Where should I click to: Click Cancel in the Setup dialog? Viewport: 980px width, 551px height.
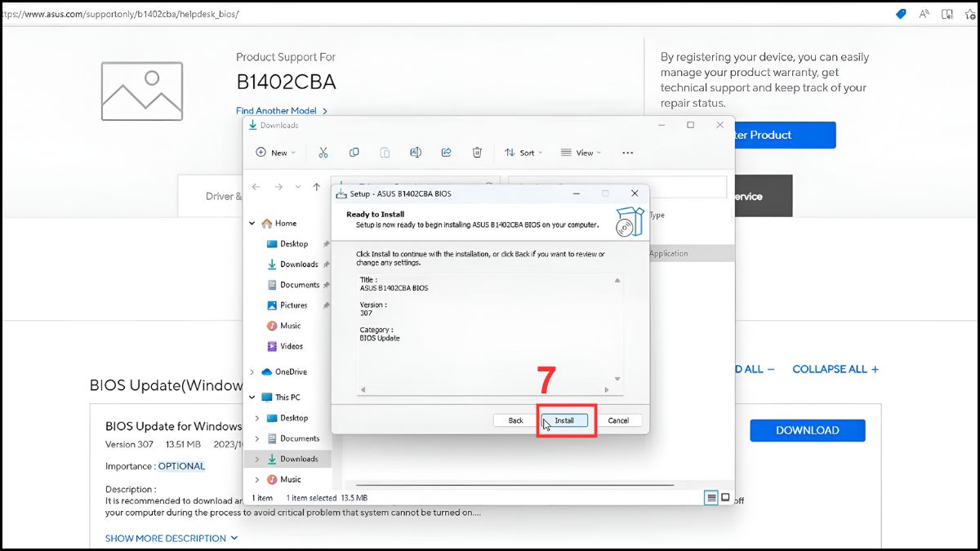coord(618,420)
